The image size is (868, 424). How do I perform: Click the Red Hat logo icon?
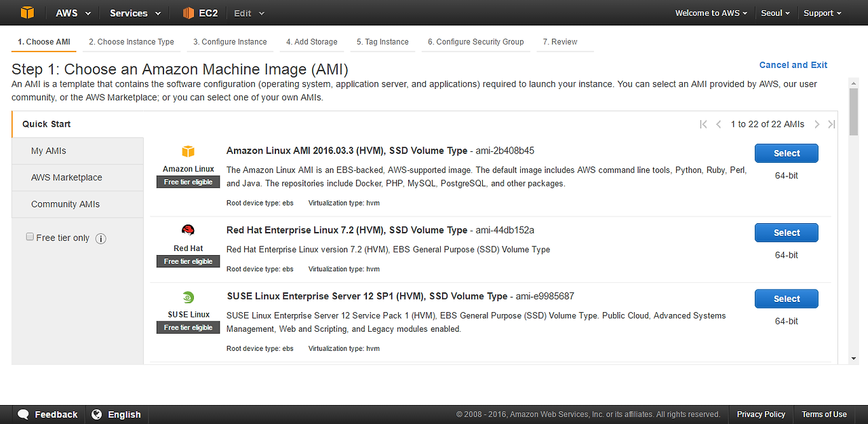(x=188, y=230)
